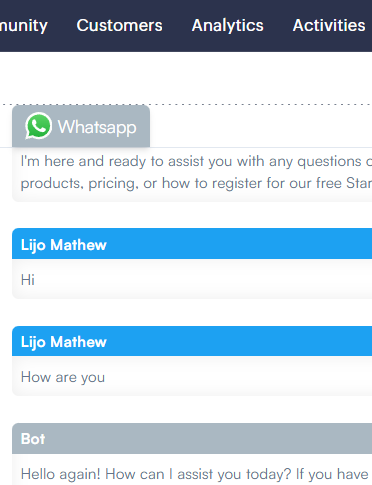Viewport: 372px width, 485px height.
Task: Click the blue header bar of "How are you" message
Action: (192, 341)
